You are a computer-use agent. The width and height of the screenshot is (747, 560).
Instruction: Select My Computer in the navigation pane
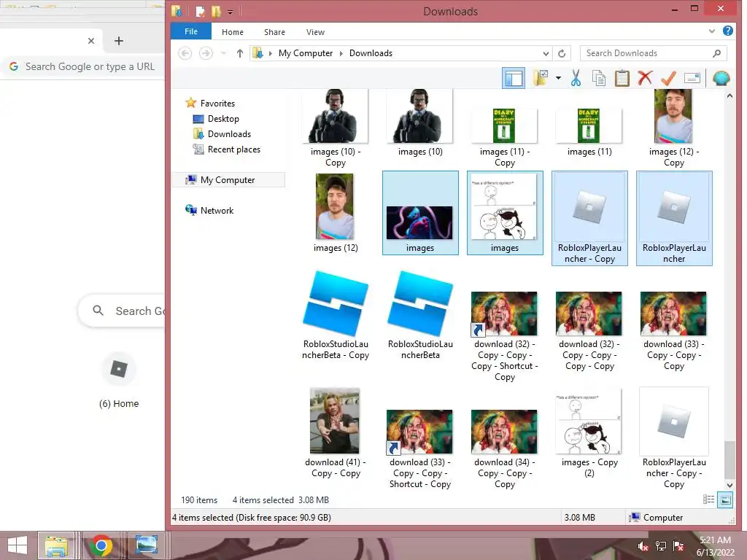point(228,179)
